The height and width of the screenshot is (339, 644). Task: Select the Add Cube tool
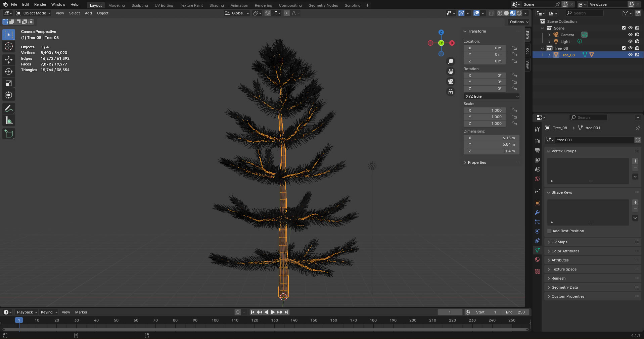click(x=9, y=134)
